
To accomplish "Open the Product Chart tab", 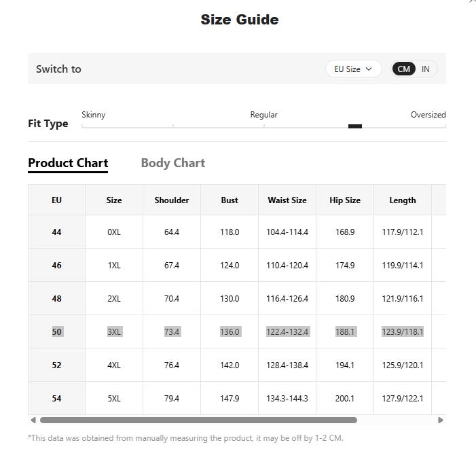I will 68,163.
